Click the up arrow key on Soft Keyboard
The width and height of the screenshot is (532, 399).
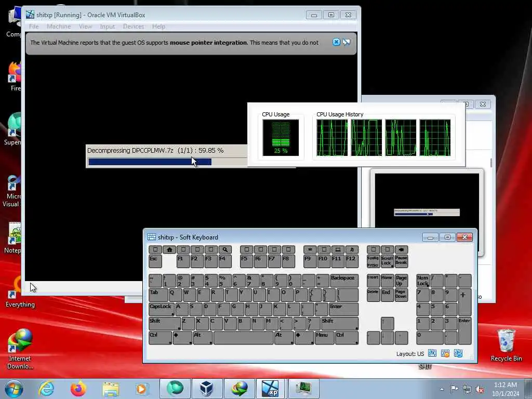coord(387,324)
